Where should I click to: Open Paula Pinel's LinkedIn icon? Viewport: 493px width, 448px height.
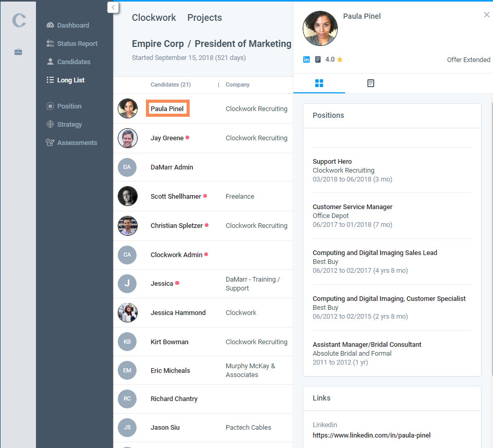click(306, 59)
